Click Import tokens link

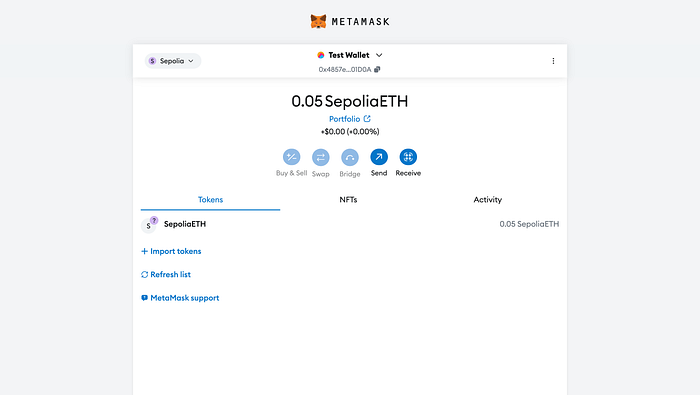tap(171, 251)
